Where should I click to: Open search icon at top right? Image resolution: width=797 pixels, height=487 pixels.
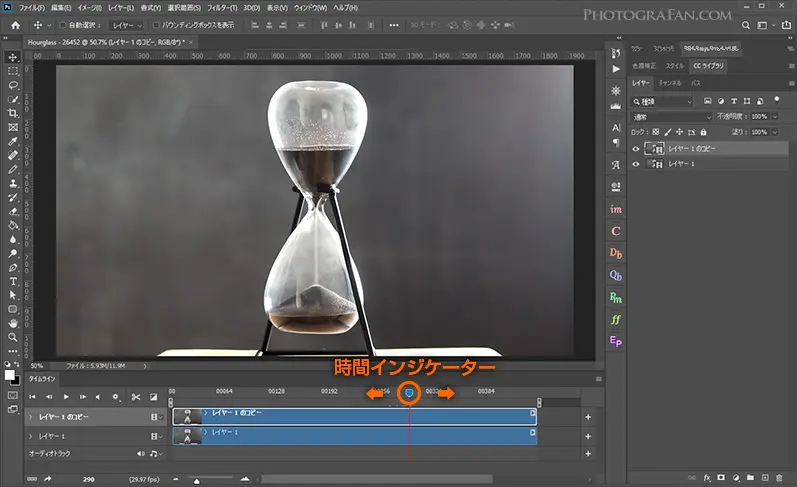(746, 25)
